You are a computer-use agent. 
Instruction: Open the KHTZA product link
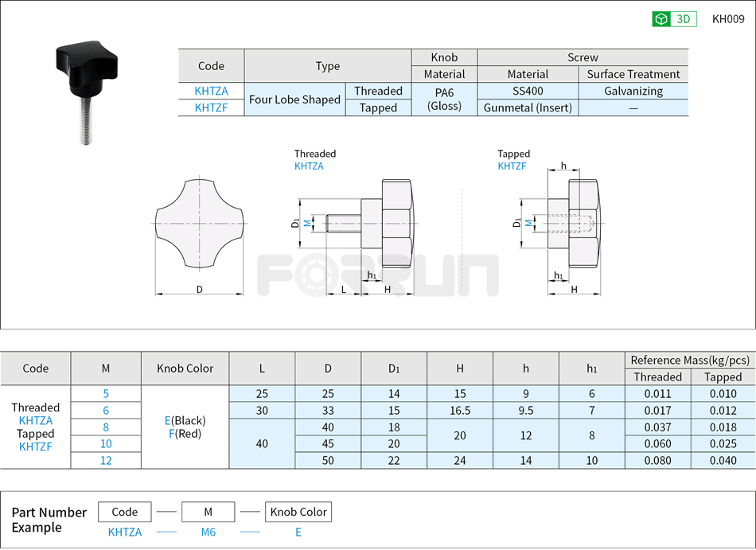pyautogui.click(x=210, y=91)
